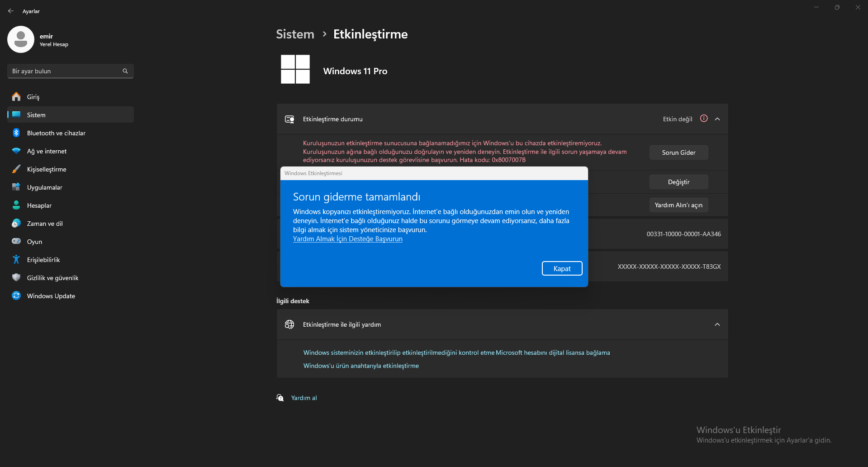Open Gizlilik ve güvenlik settings
The height and width of the screenshot is (467, 868).
click(71, 278)
